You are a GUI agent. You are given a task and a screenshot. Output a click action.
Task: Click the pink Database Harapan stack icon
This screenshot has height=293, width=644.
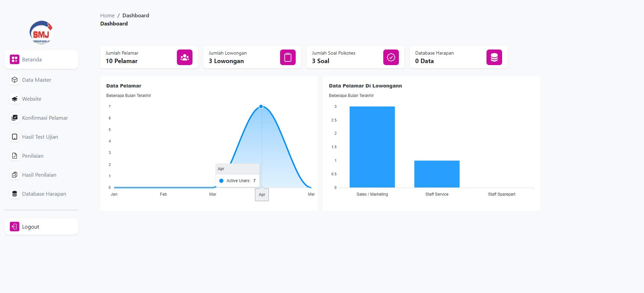[494, 57]
